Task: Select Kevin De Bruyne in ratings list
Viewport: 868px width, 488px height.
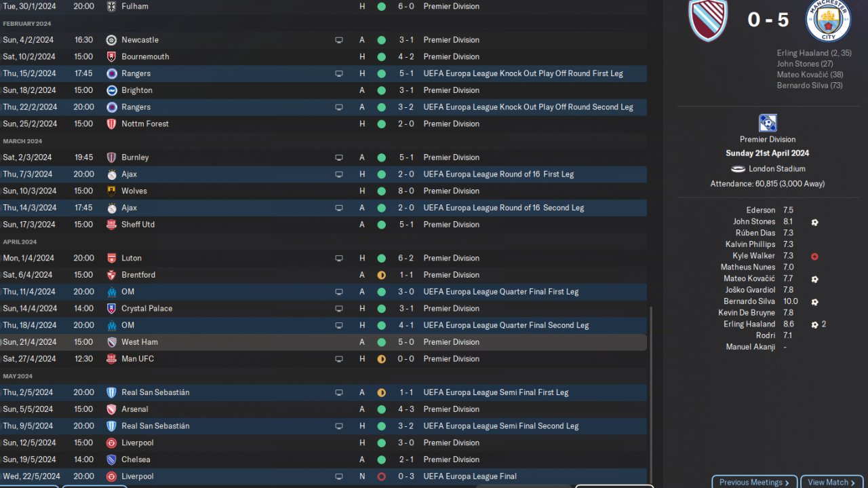Action: [747, 313]
